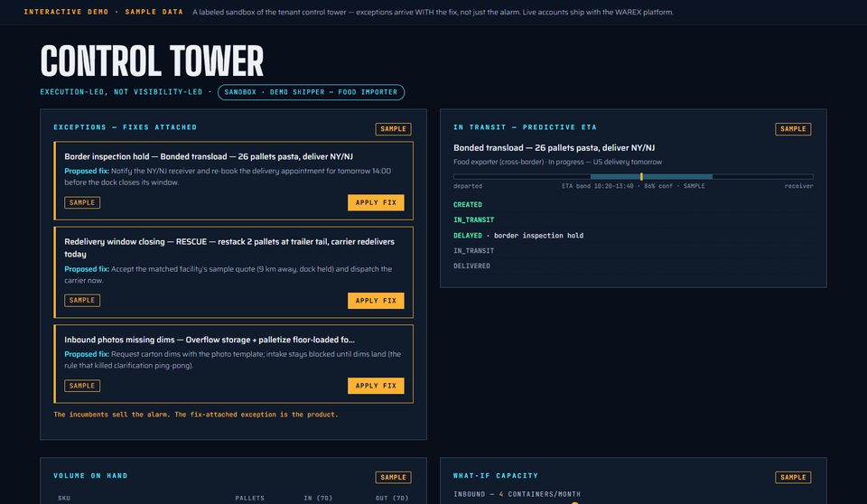The width and height of the screenshot is (867, 504).
Task: Click the Bonded transload shipment title in transit panel
Action: tap(554, 148)
